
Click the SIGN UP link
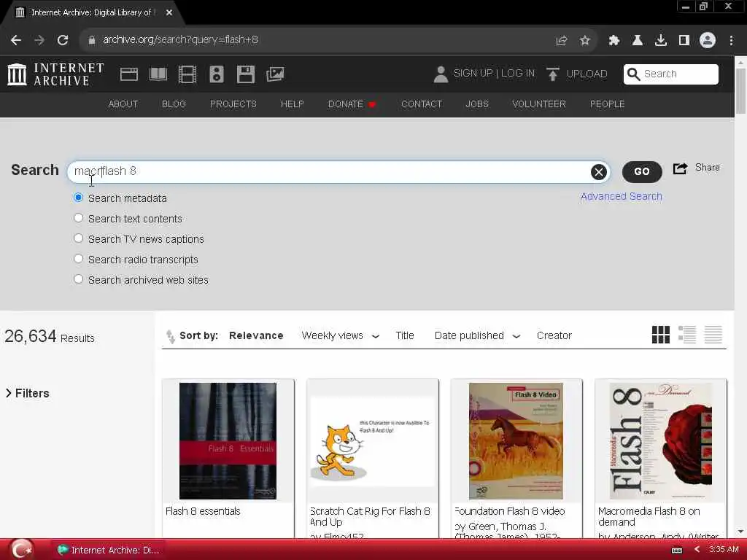(x=473, y=74)
